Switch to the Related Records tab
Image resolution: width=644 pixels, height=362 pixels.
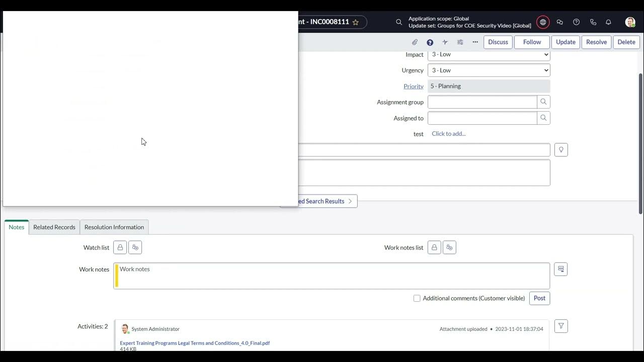click(54, 227)
